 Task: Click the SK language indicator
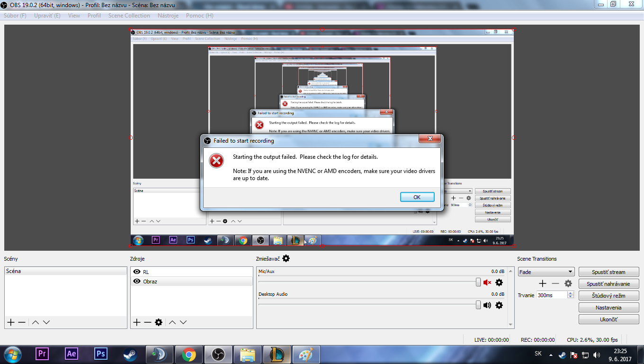click(x=538, y=354)
